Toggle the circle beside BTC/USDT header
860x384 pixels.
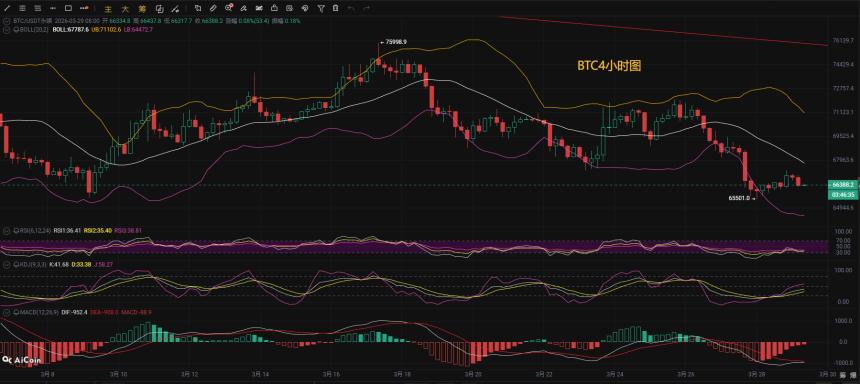pyautogui.click(x=7, y=21)
